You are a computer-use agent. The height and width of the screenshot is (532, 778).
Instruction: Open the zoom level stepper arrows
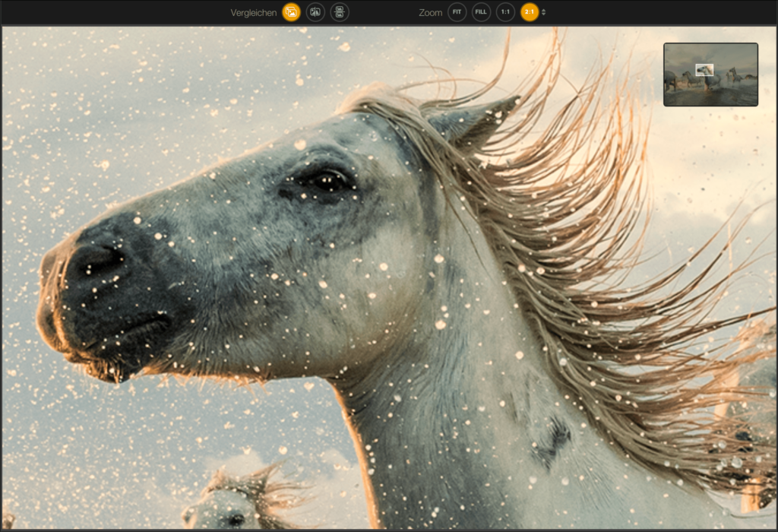[x=544, y=12]
